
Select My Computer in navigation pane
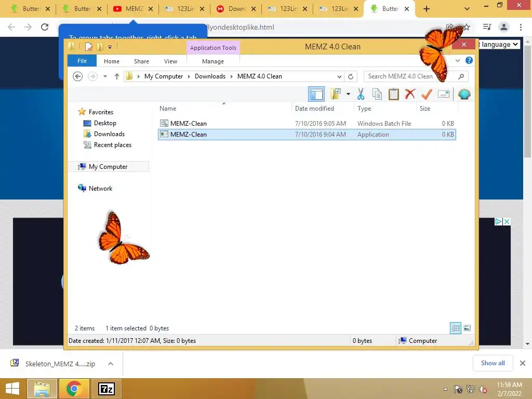[x=108, y=167]
